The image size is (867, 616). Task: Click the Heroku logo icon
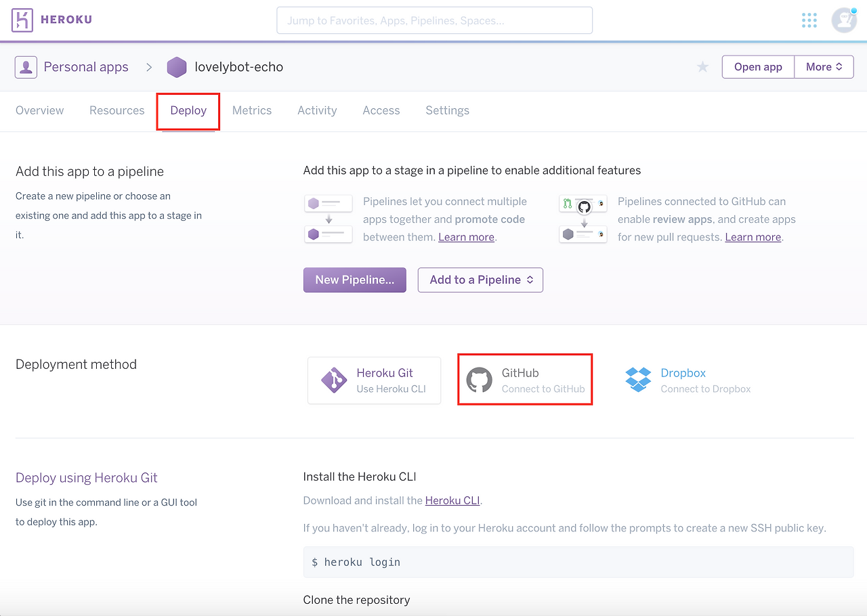[22, 20]
